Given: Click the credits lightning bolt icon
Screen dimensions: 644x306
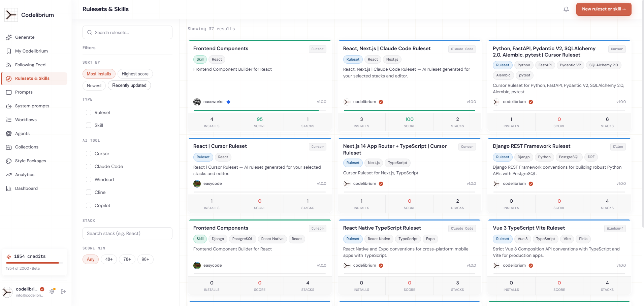Looking at the screenshot, I should (x=9, y=257).
